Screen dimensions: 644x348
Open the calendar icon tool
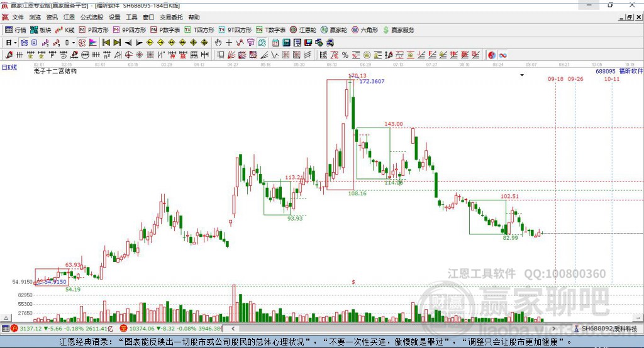[275, 43]
